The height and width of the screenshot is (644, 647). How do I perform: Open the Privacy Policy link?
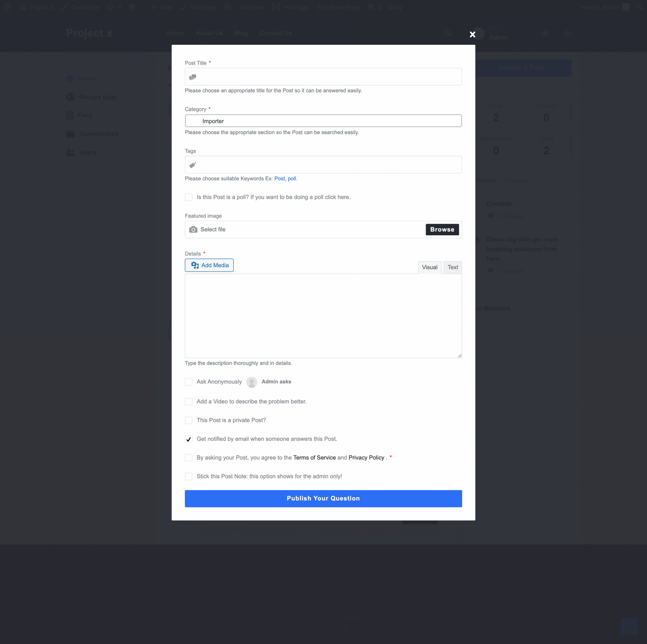(x=366, y=458)
